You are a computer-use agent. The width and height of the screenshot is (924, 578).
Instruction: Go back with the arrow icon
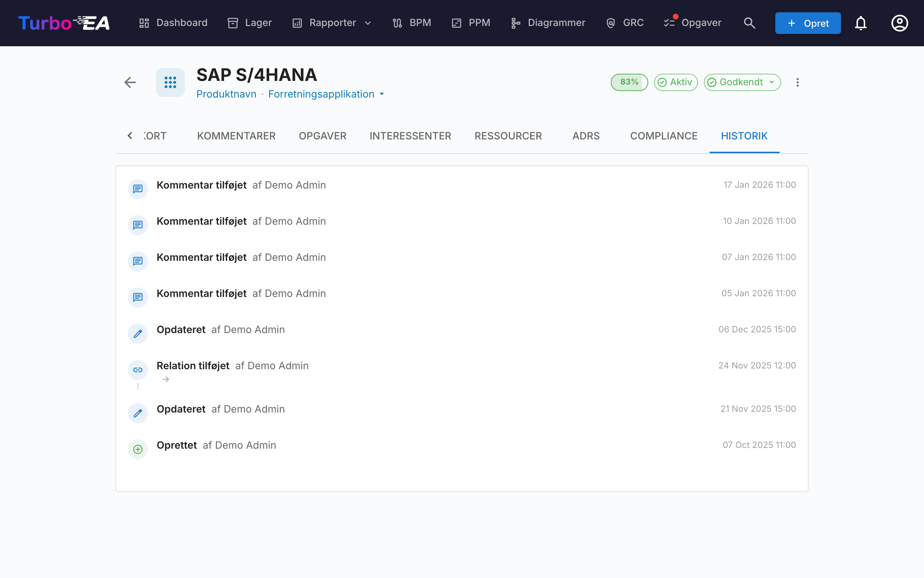click(130, 82)
